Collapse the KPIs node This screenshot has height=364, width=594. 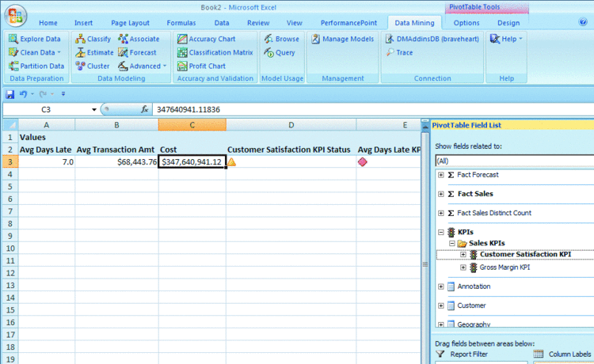[441, 232]
